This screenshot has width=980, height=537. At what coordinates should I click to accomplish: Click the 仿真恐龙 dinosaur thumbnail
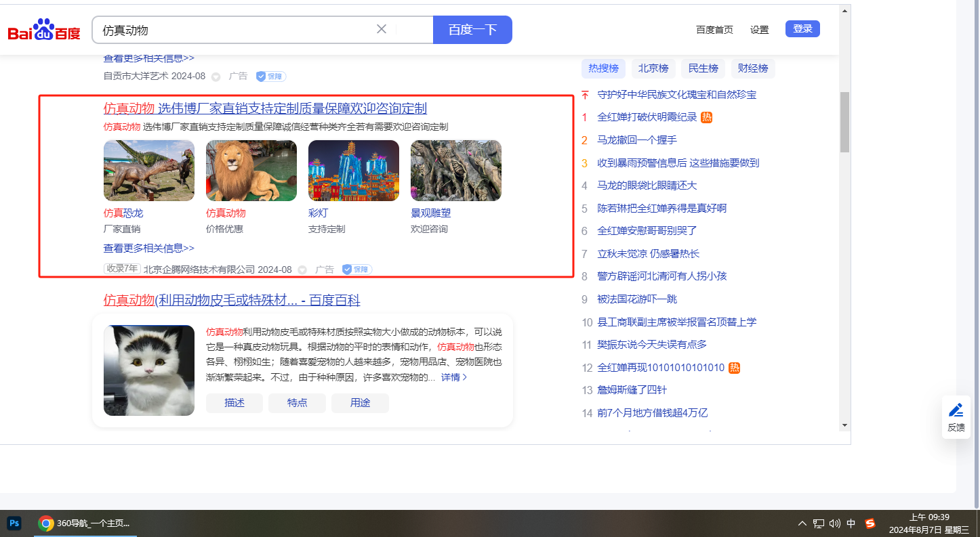point(149,171)
